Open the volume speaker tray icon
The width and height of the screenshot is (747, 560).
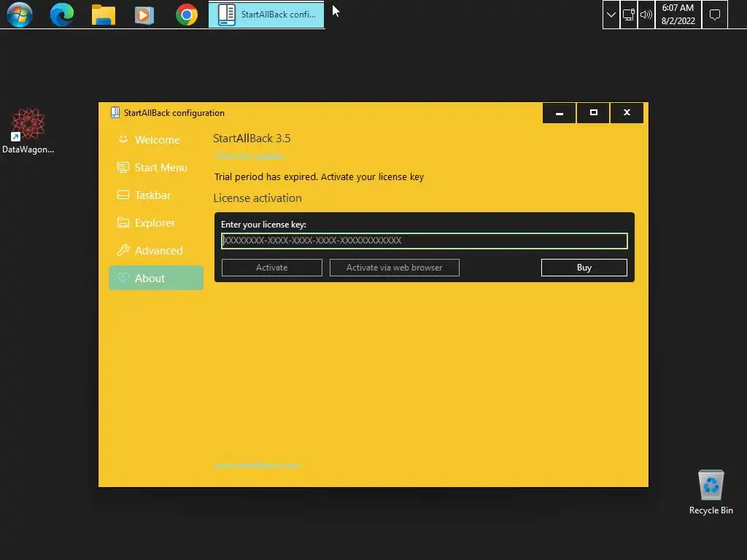[x=646, y=15]
